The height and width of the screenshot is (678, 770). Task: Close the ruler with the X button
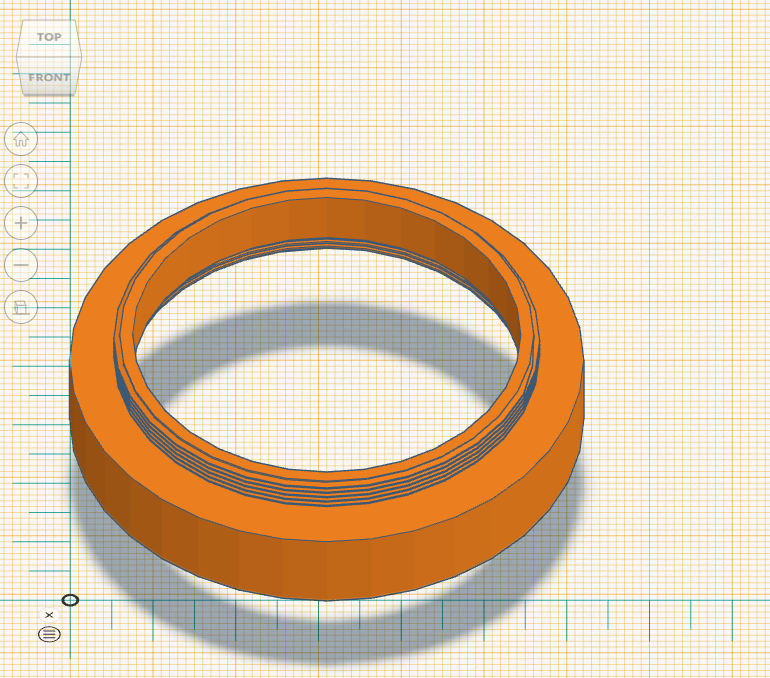click(49, 615)
